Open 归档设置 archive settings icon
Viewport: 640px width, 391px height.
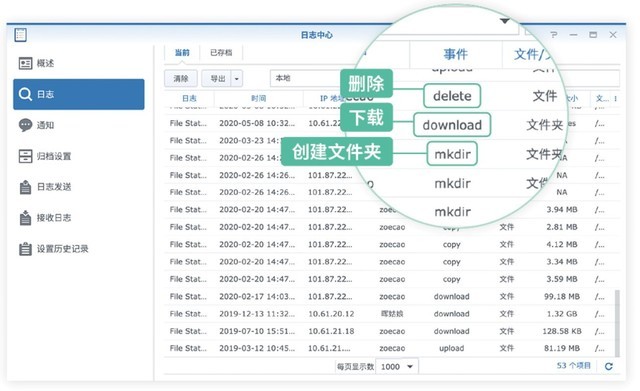pos(25,156)
